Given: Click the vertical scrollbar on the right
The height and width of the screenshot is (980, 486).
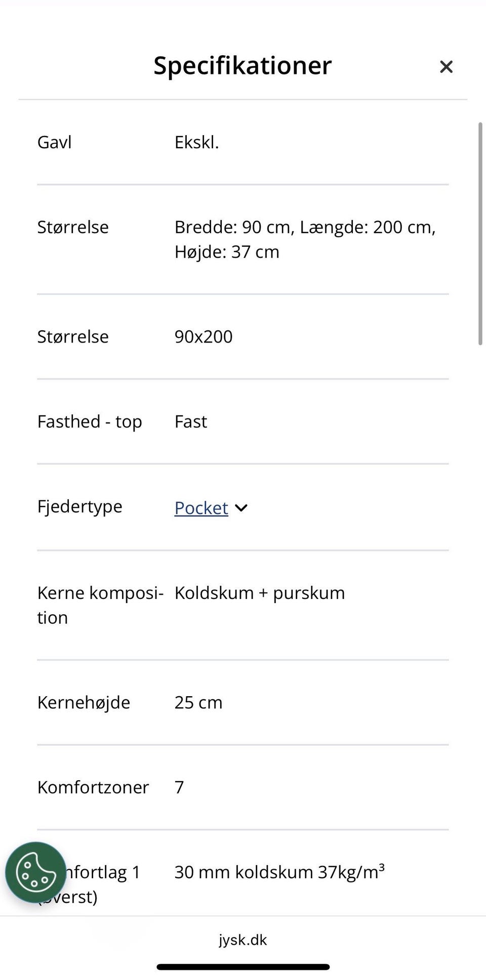Looking at the screenshot, I should coord(480,233).
